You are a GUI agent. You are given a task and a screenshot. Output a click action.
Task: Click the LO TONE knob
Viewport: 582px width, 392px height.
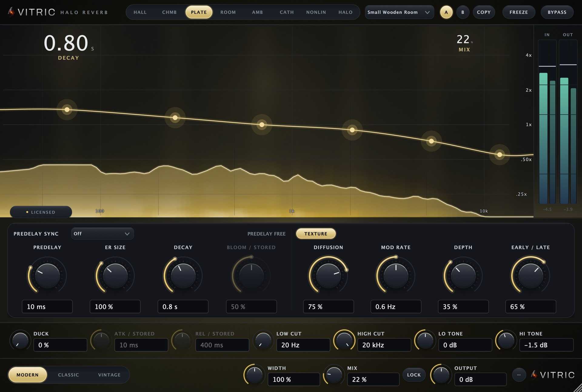click(425, 340)
